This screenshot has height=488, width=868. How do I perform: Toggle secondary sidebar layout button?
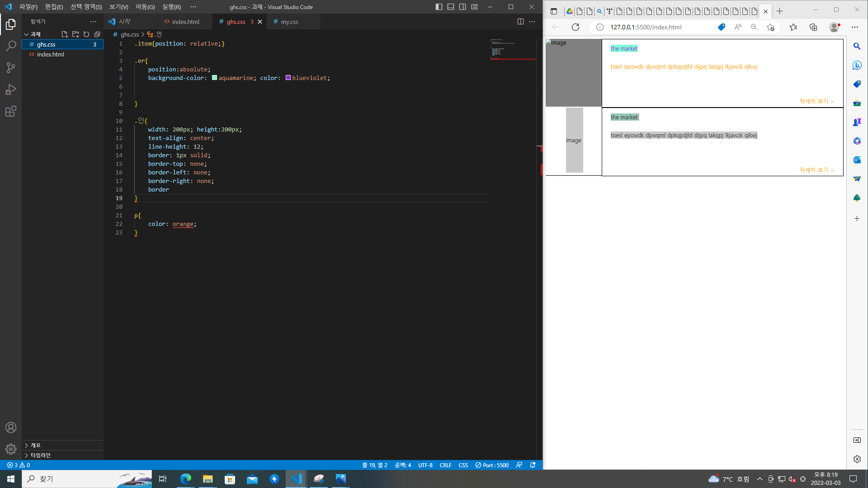tap(462, 7)
